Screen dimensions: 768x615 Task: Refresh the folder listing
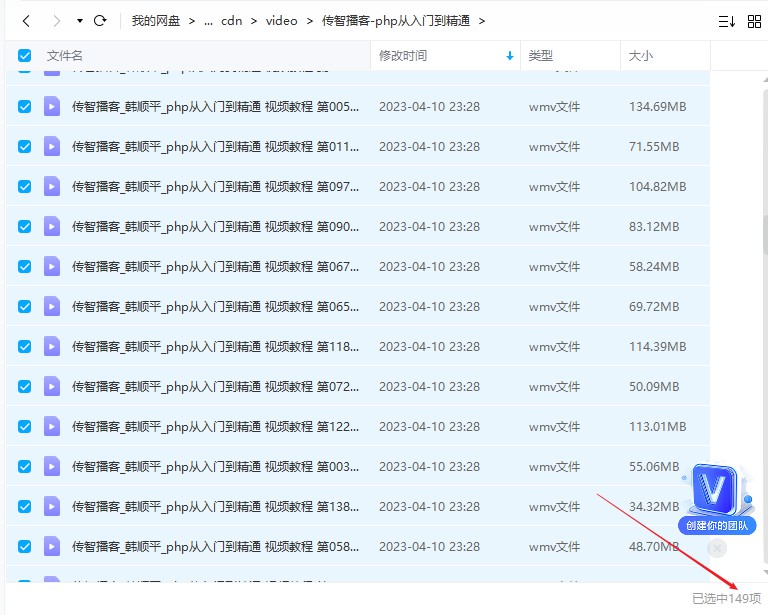pos(100,21)
